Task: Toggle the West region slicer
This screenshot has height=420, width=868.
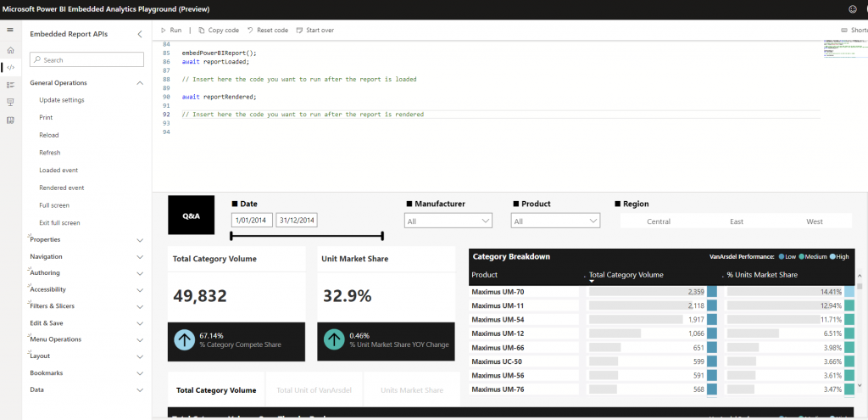Action: coord(814,221)
